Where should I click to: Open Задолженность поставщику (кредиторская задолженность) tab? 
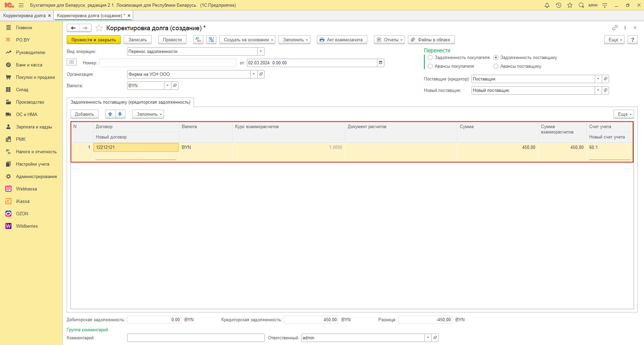130,102
